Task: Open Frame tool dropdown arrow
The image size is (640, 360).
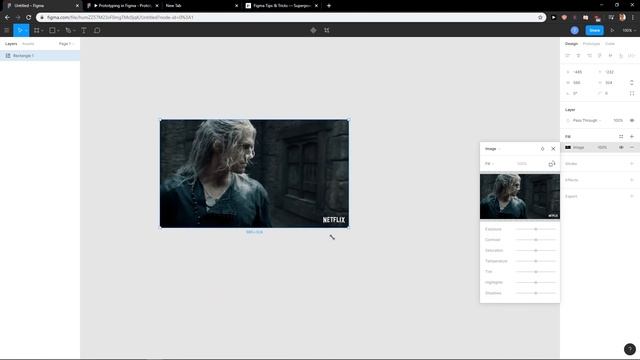Action: click(x=42, y=31)
